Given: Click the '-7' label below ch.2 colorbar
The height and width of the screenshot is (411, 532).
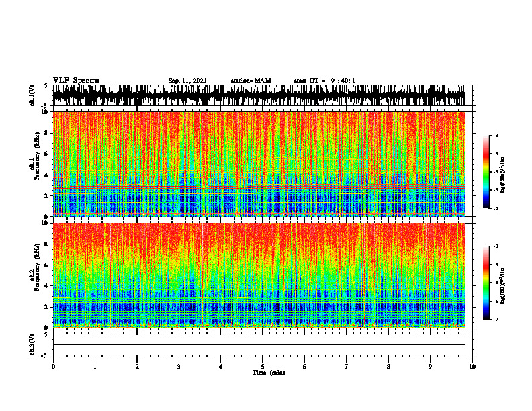Looking at the screenshot, I should (x=495, y=320).
